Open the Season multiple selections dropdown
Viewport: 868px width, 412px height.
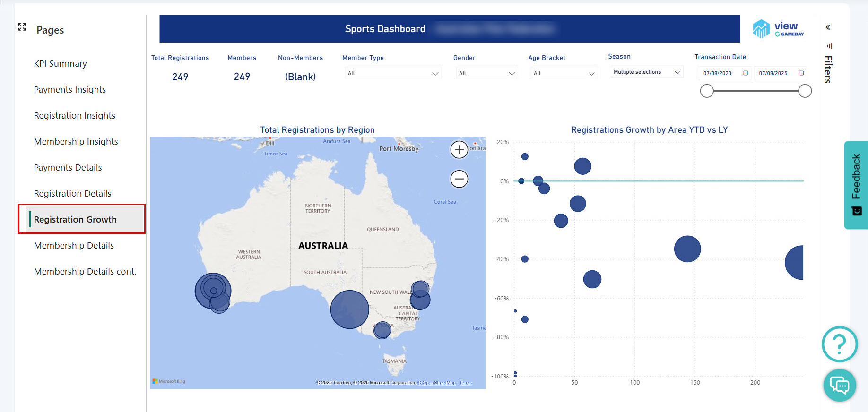point(647,72)
